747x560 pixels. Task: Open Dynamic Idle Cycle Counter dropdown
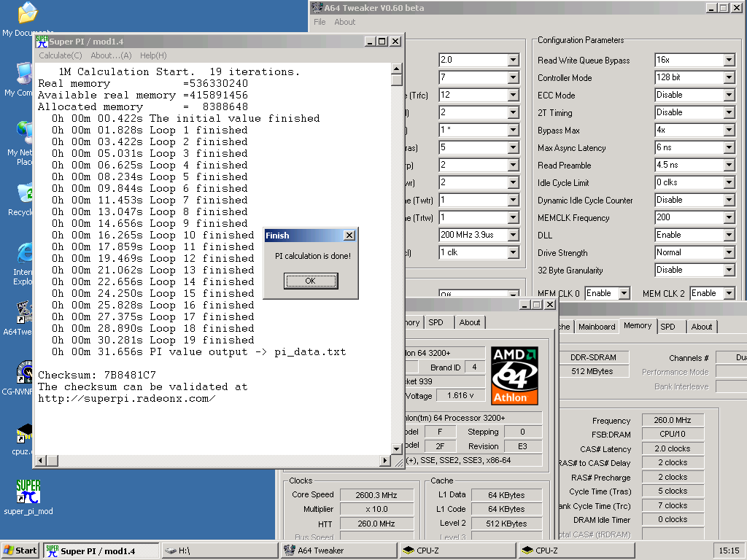point(729,201)
